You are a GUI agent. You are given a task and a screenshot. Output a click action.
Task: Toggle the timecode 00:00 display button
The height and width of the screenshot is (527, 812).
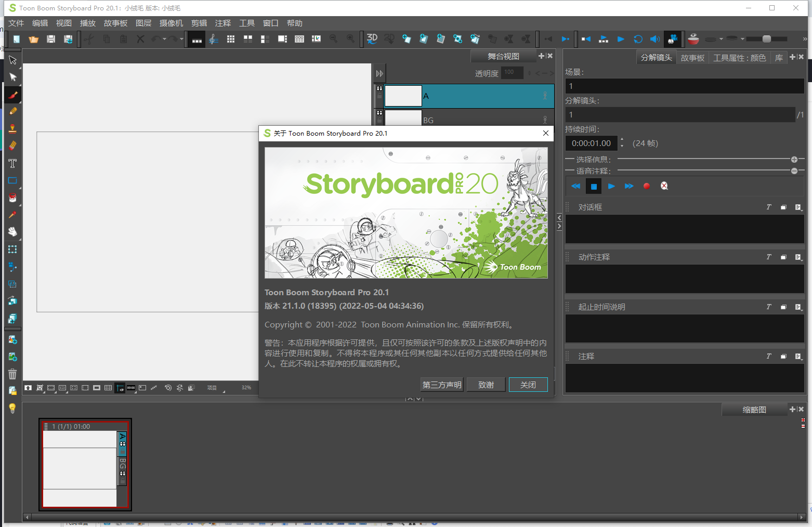pos(131,388)
